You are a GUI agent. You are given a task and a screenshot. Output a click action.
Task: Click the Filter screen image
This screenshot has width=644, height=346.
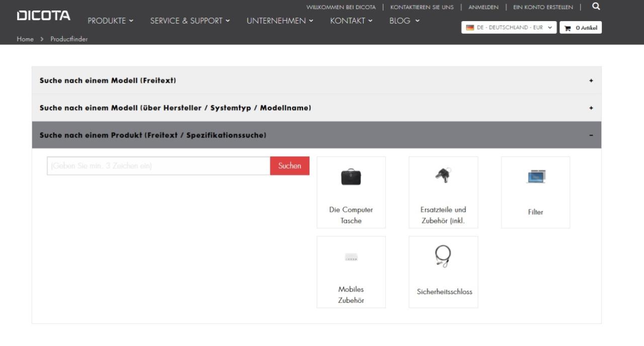(536, 177)
